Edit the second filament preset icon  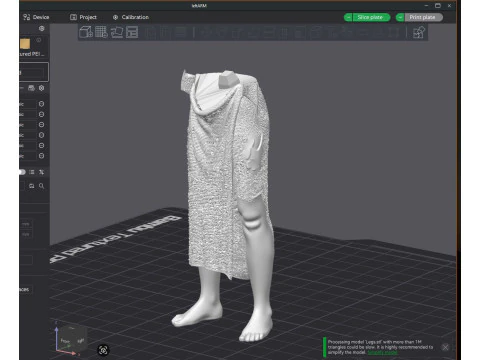pos(41,114)
